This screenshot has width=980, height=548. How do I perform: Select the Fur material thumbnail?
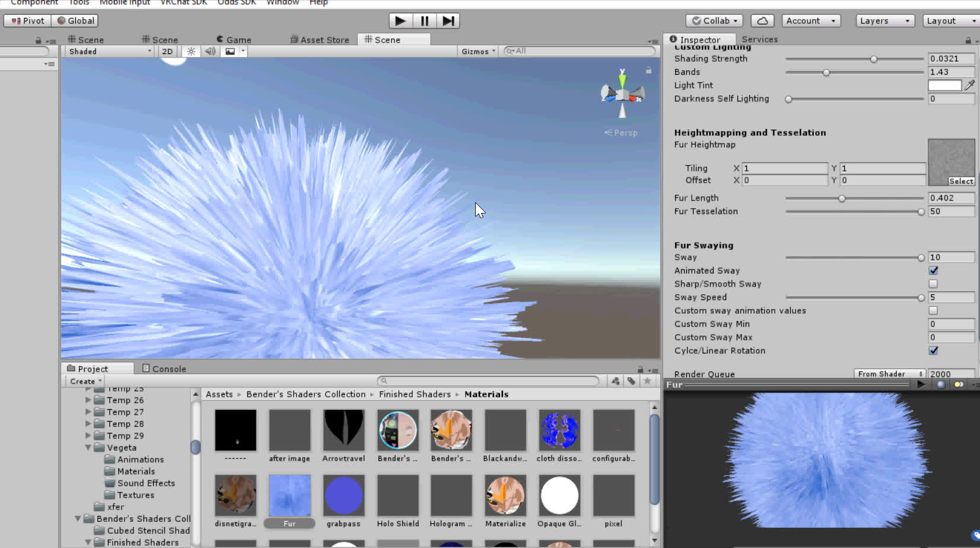(x=289, y=496)
